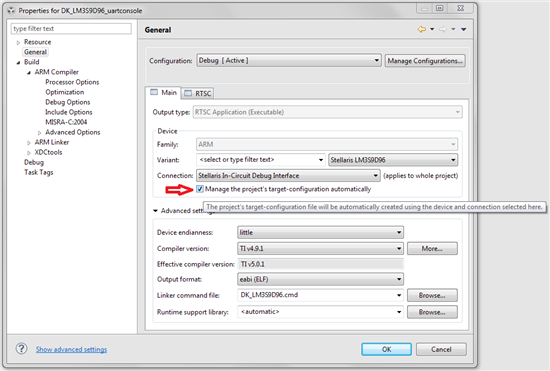Expand the Resource tree node
This screenshot has width=550, height=371.
(x=18, y=42)
